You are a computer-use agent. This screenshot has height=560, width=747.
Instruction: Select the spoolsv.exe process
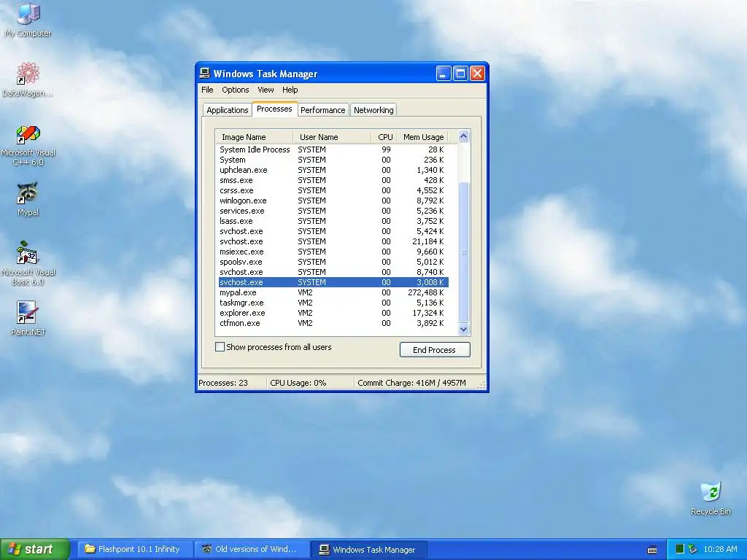point(333,262)
